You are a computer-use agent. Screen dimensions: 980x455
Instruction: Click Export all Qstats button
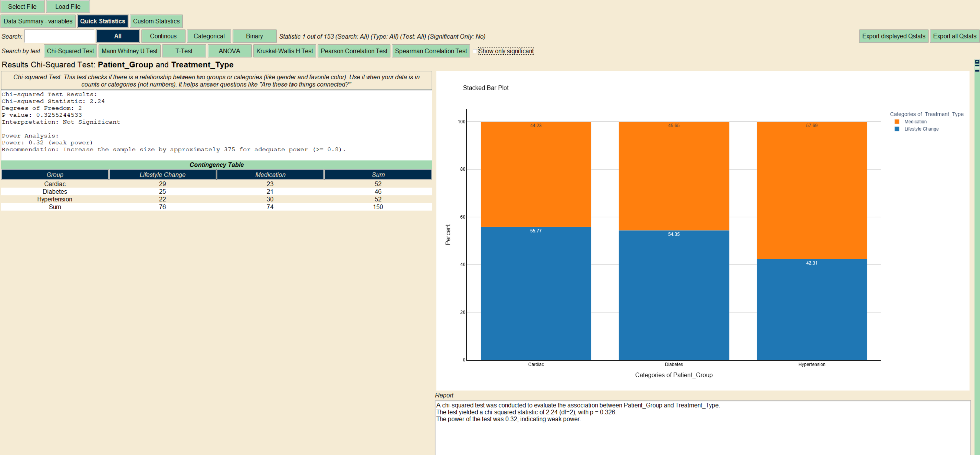coord(954,36)
